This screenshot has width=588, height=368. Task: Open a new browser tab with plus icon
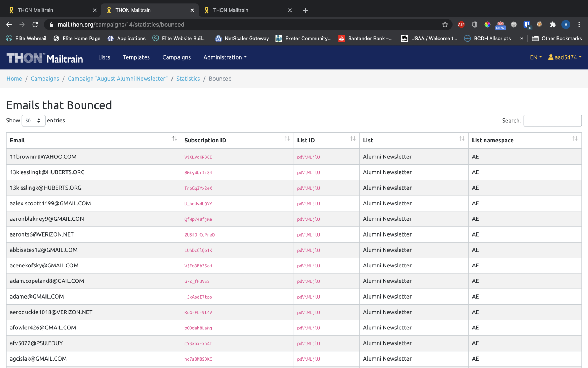click(305, 10)
